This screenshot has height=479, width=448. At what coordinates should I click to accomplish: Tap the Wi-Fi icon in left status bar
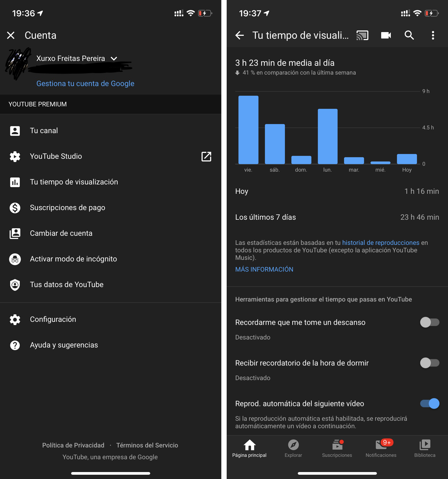point(191,13)
